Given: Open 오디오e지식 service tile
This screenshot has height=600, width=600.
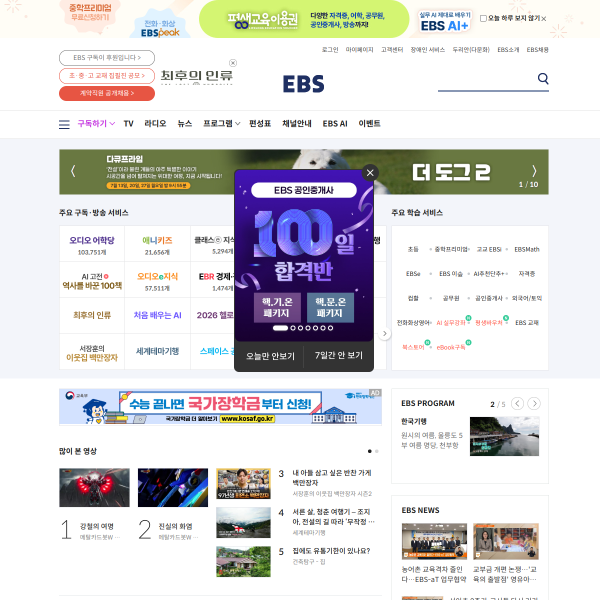Looking at the screenshot, I should 157,280.
